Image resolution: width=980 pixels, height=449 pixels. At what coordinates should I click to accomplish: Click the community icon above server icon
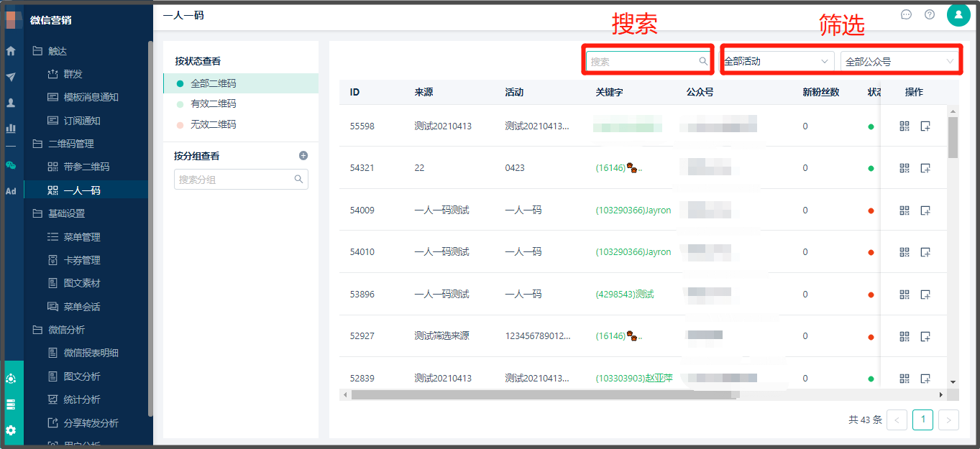tap(11, 379)
